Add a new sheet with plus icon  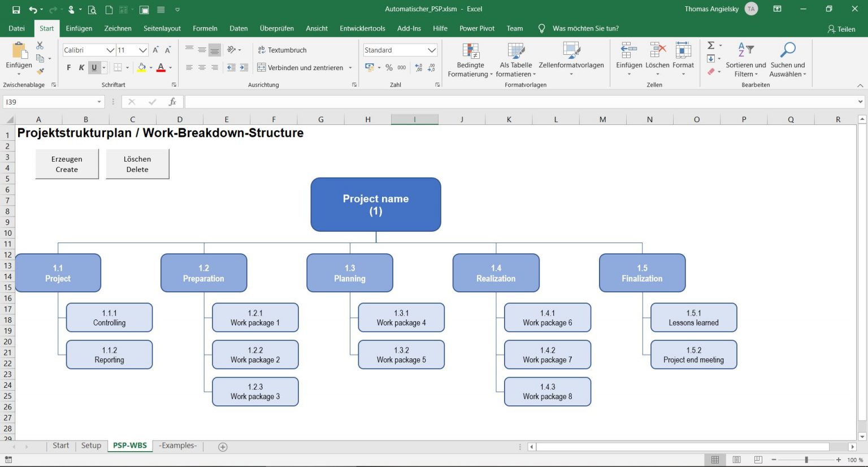pyautogui.click(x=223, y=447)
